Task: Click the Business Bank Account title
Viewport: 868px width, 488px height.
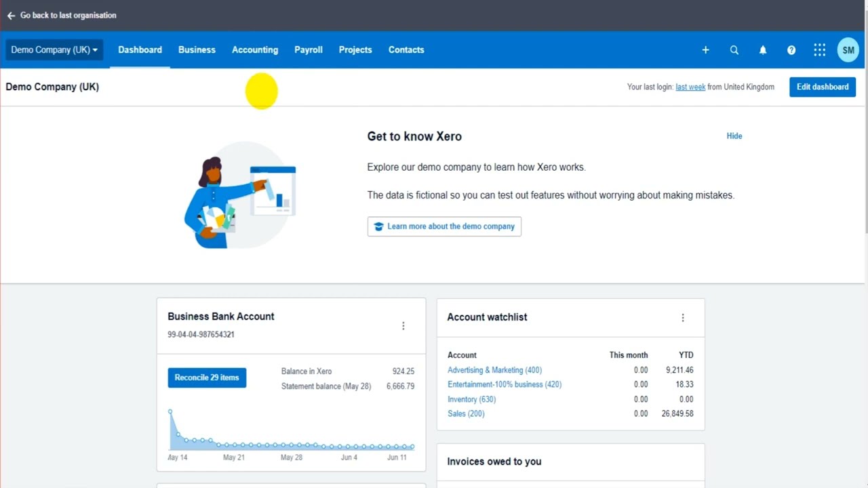Action: pos(221,317)
